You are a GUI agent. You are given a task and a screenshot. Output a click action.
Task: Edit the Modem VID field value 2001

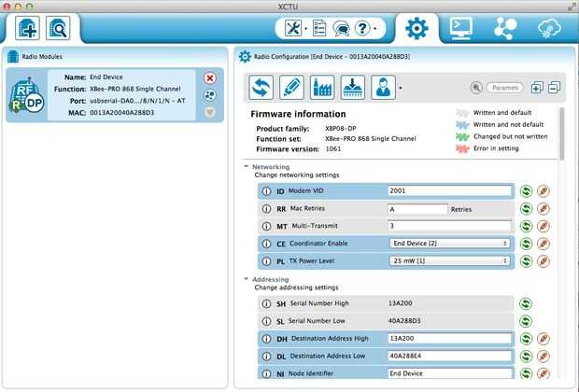tap(450, 190)
